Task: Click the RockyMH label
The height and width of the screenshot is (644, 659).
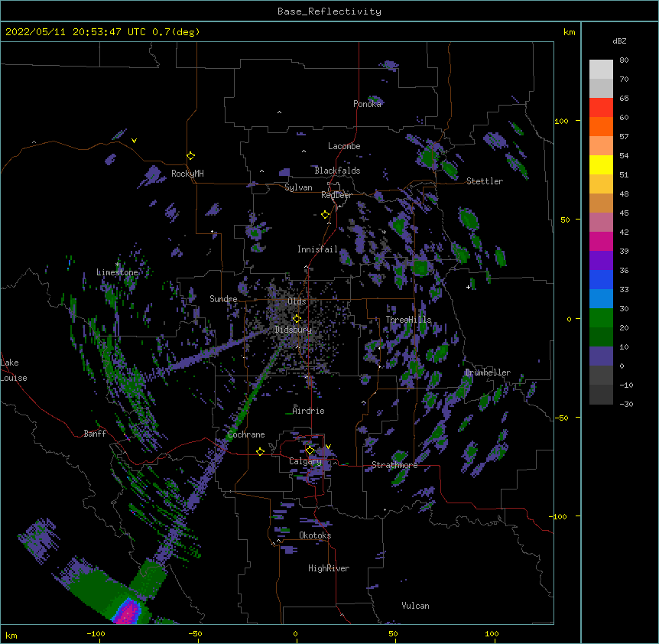Action: 187,174
